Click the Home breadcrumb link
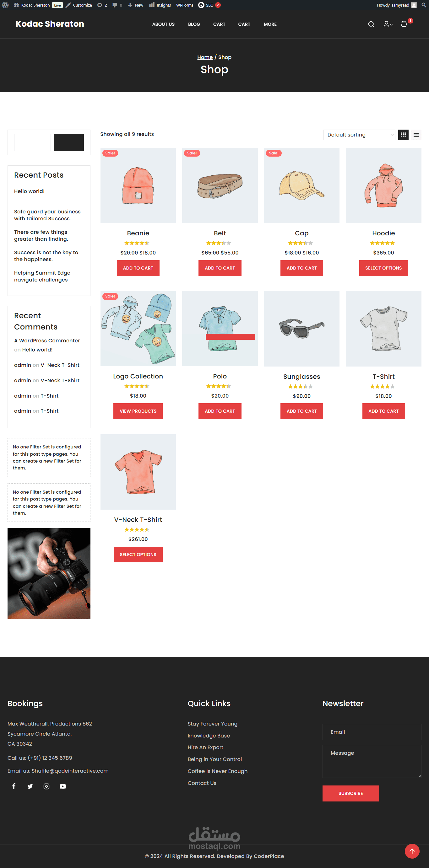 [205, 57]
